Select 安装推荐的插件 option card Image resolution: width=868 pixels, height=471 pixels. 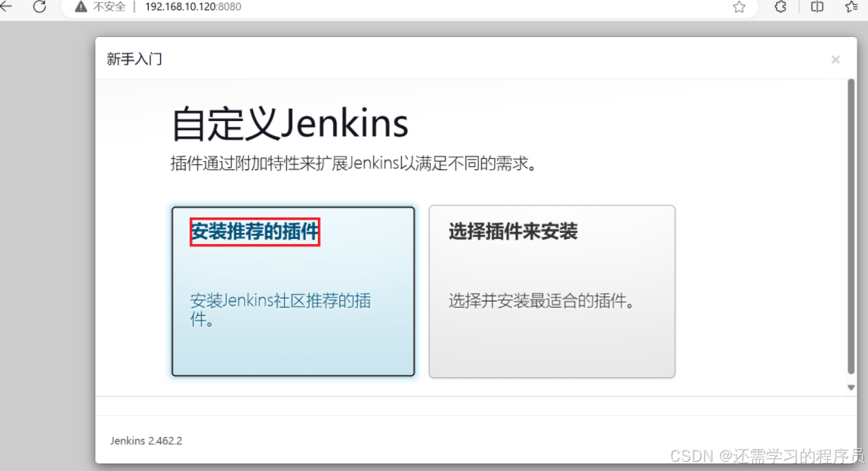pyautogui.click(x=293, y=292)
